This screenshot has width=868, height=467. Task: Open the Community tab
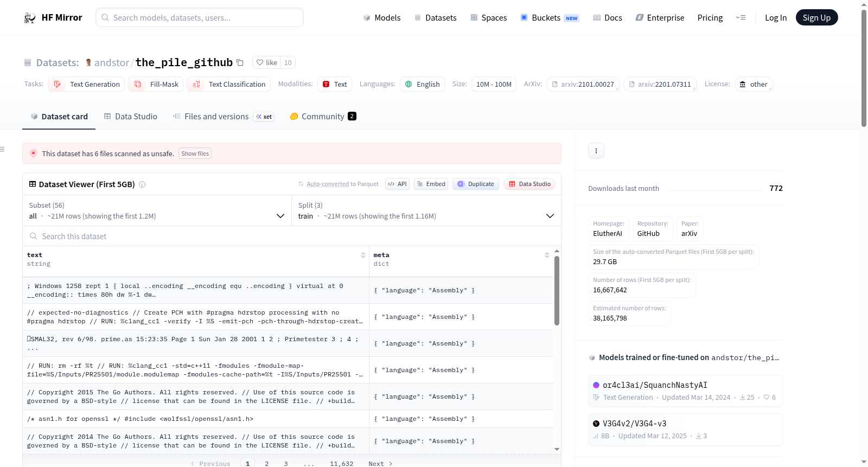(323, 117)
